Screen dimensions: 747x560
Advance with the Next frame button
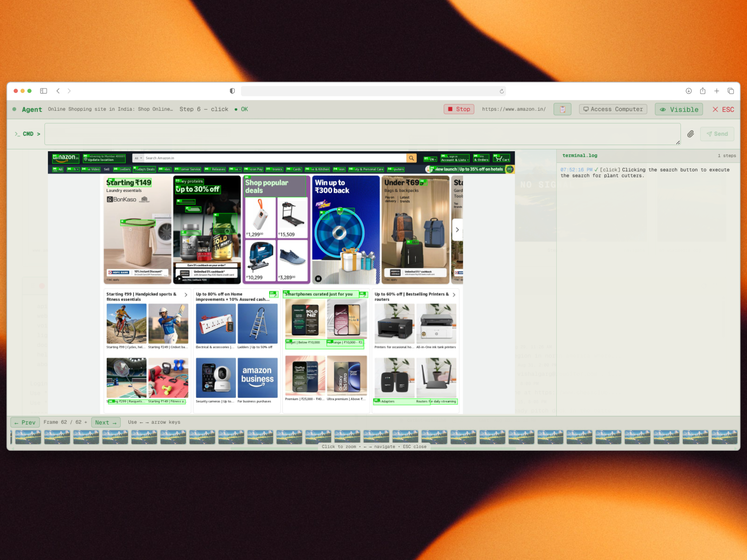click(106, 422)
